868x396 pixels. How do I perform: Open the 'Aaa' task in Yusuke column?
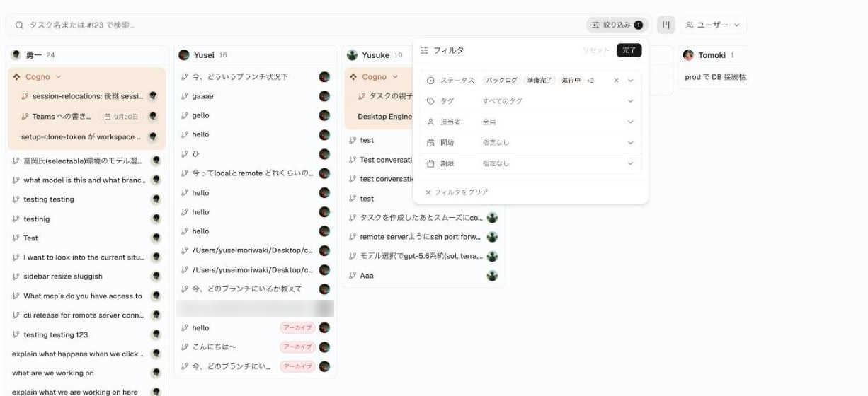(x=423, y=276)
